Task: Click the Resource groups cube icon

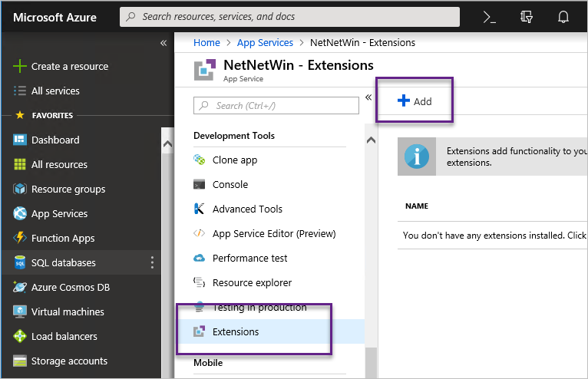Action: click(19, 189)
